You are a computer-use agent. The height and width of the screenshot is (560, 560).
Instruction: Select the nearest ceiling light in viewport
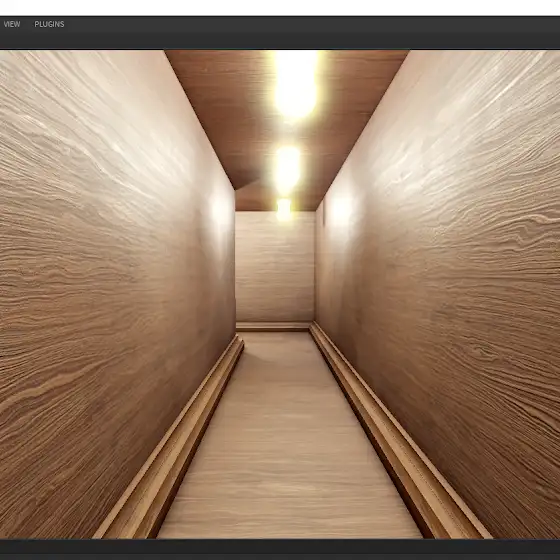point(295,85)
